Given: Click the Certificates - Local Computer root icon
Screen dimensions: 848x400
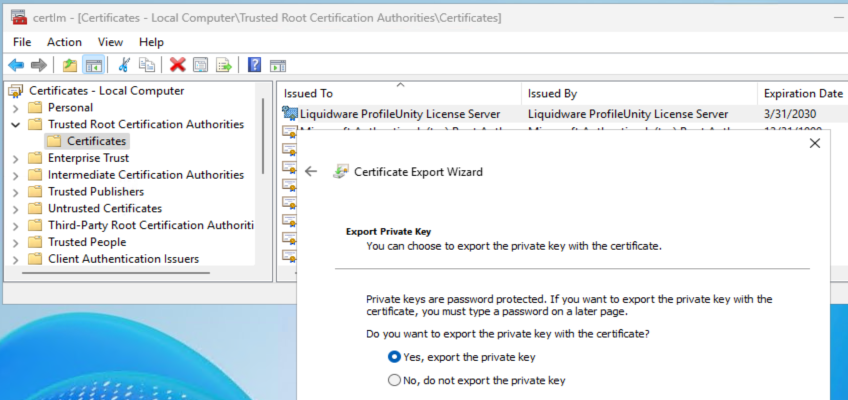Looking at the screenshot, I should click(x=16, y=91).
